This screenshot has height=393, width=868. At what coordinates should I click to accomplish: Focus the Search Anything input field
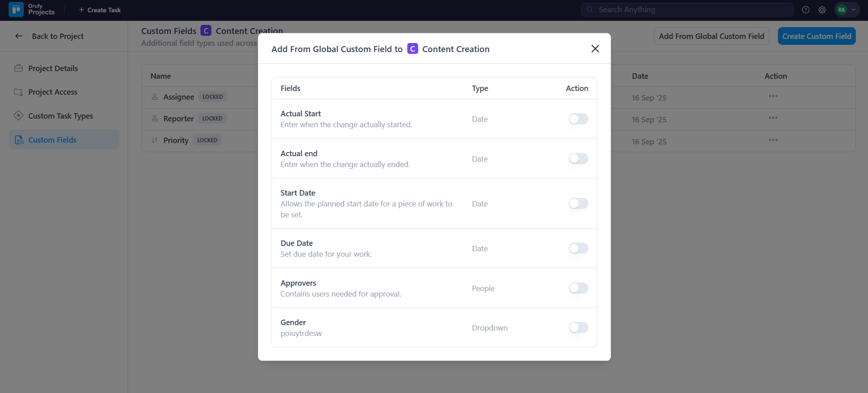(688, 10)
